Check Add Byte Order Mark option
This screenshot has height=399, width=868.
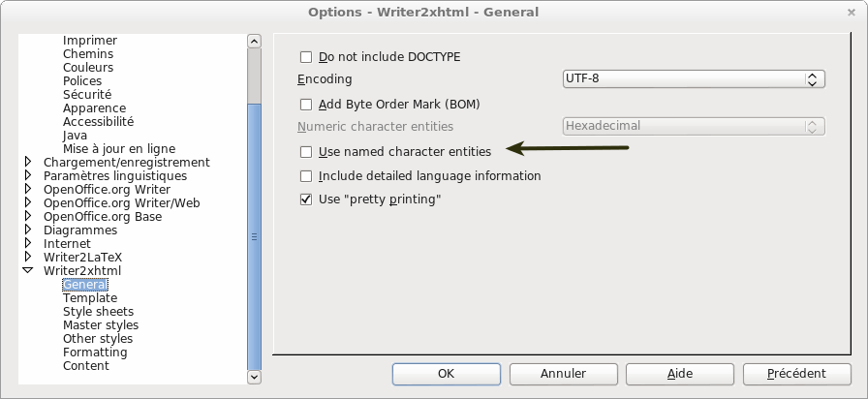[306, 105]
